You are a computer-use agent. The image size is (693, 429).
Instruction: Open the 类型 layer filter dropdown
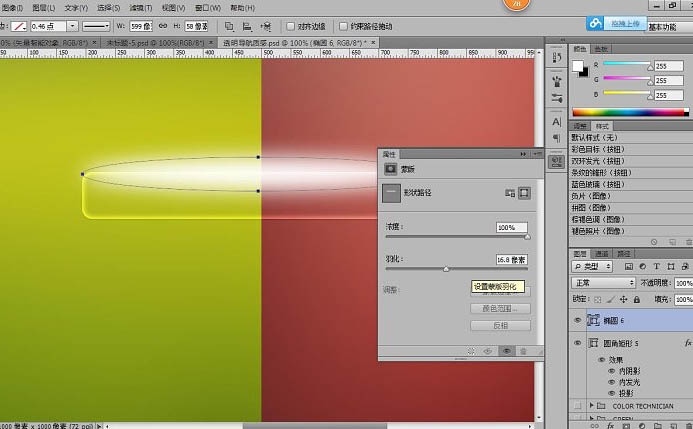(x=592, y=266)
